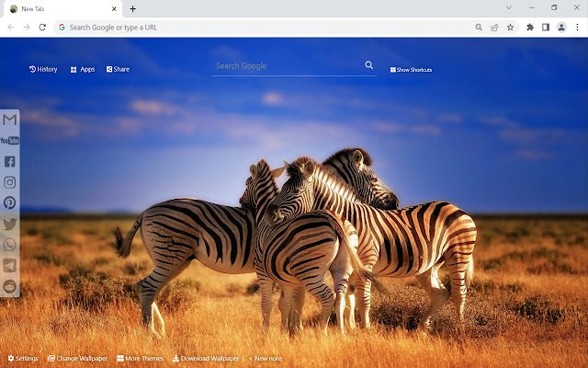
Task: Open the Extensions puzzle icon
Action: click(530, 27)
